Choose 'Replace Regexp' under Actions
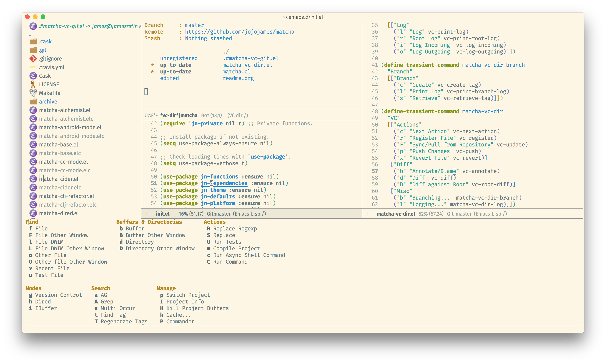 [x=235, y=228]
